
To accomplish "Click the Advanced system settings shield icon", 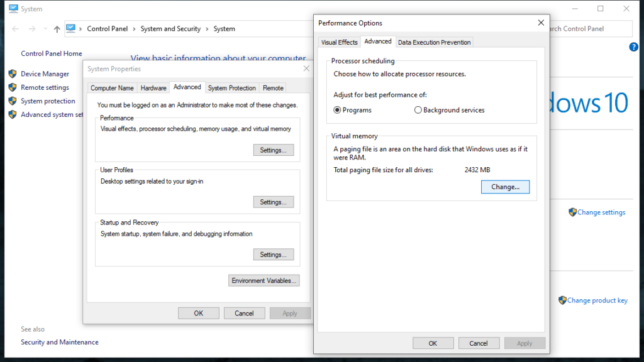I will 13,114.
